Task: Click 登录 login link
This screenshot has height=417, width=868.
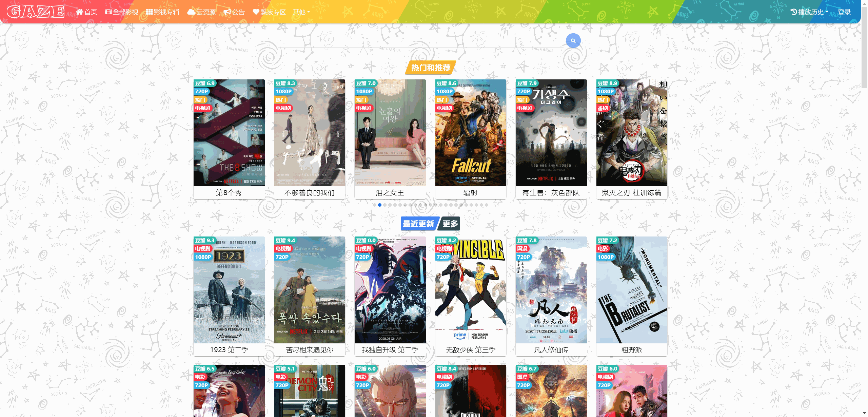Action: tap(844, 12)
